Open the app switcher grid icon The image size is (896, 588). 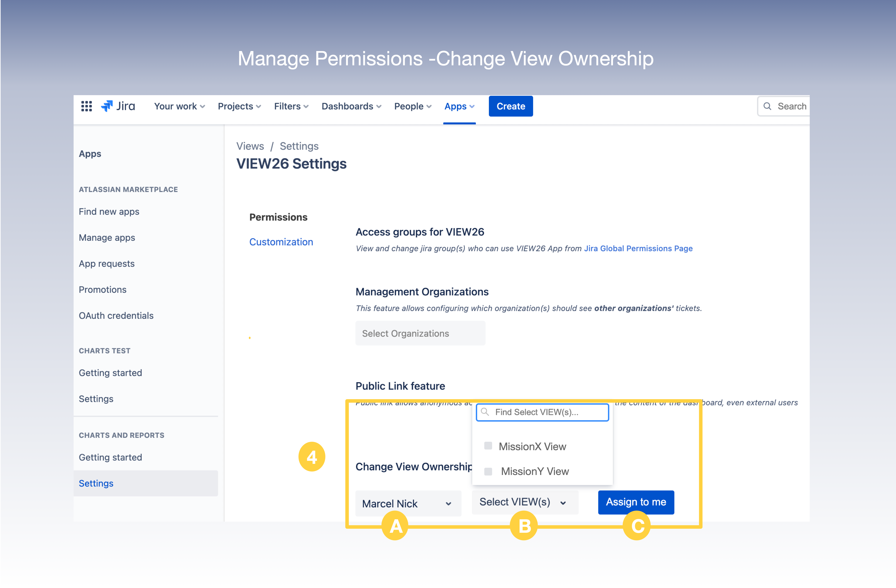coord(87,107)
